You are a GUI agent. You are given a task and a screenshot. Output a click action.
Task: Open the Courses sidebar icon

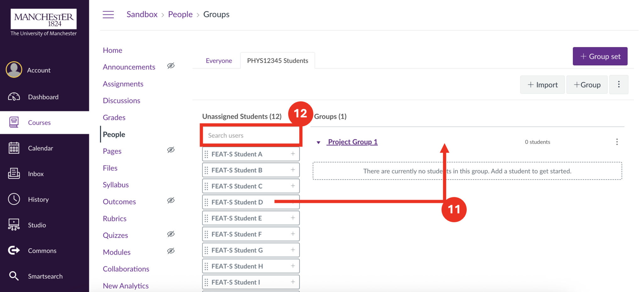tap(14, 122)
